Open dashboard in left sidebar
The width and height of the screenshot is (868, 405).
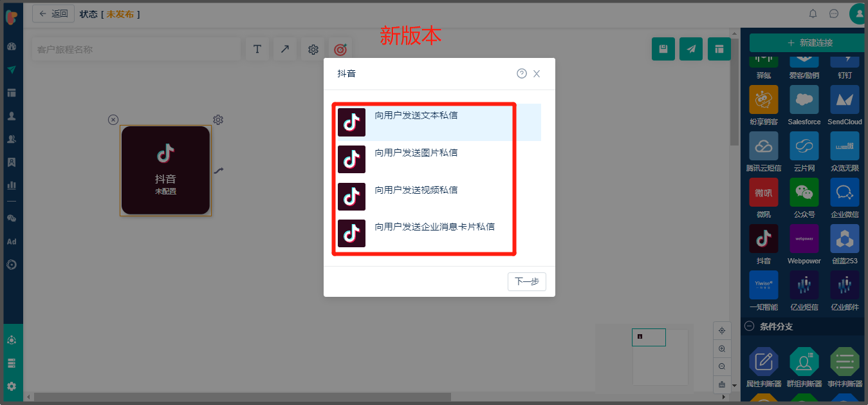pos(12,46)
